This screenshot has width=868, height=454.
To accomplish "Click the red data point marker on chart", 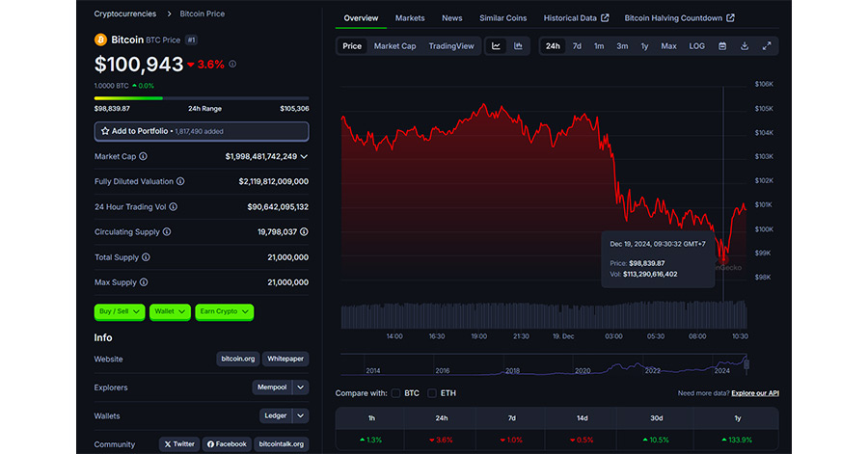I will (x=723, y=258).
